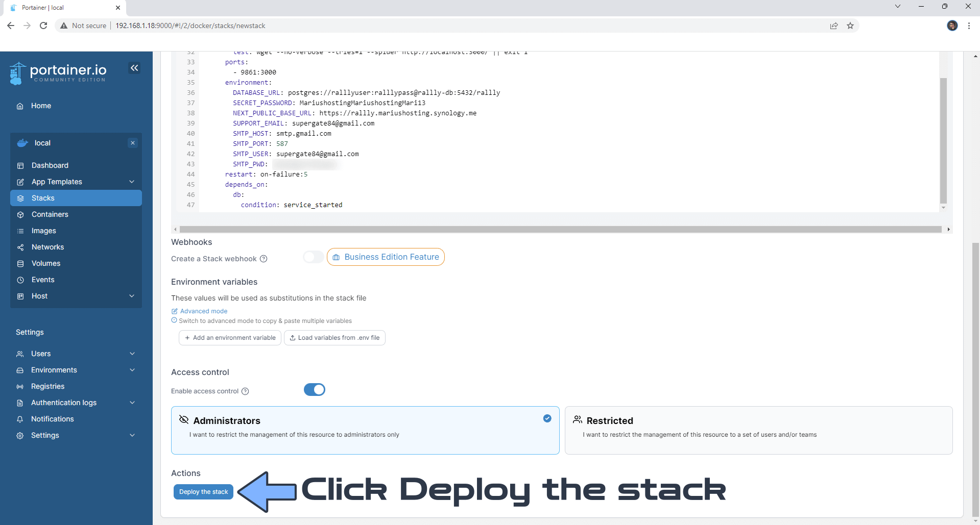Click the Business Edition Feature badge
This screenshot has height=525, width=980.
[x=386, y=257]
